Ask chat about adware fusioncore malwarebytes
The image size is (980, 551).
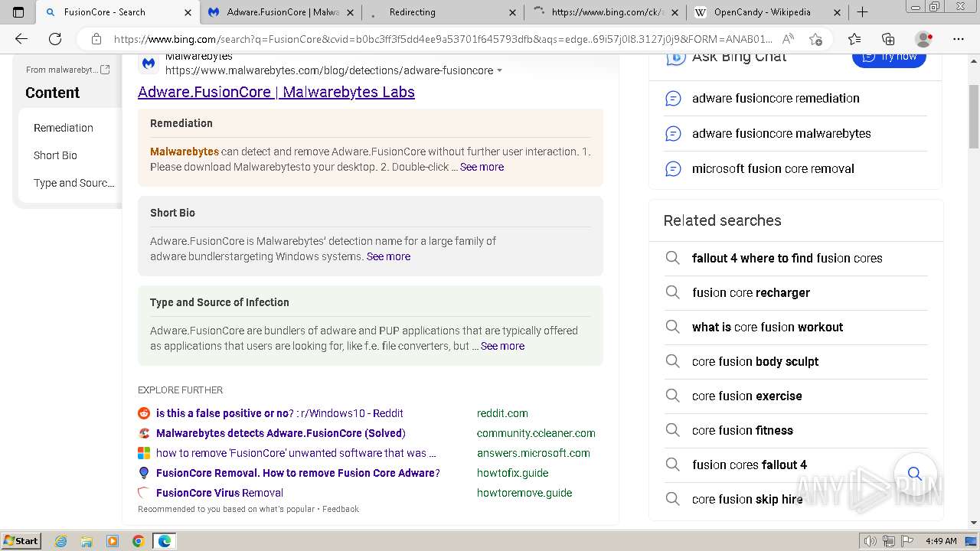tap(782, 133)
